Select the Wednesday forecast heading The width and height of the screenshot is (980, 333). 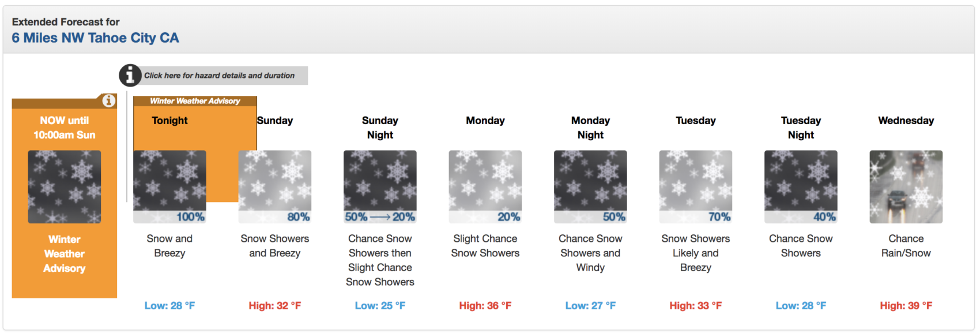coord(906,121)
